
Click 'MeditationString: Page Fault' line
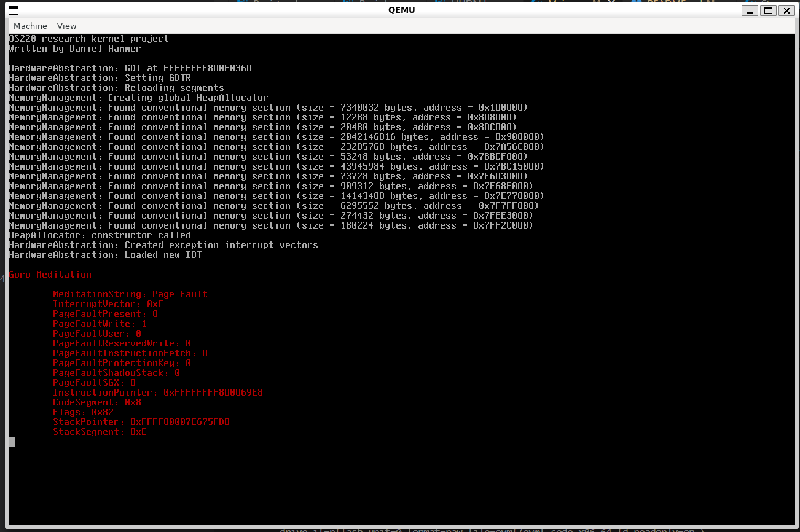pos(130,294)
